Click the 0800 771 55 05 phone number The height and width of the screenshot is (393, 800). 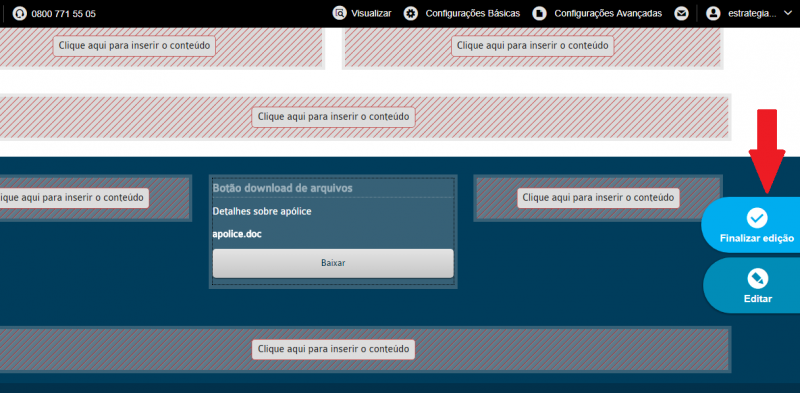[x=63, y=14]
